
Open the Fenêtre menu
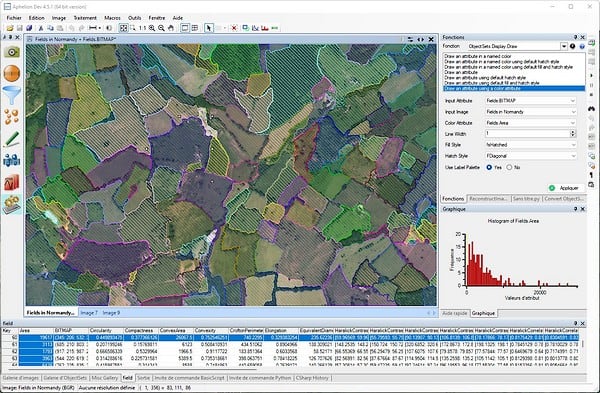tap(157, 18)
